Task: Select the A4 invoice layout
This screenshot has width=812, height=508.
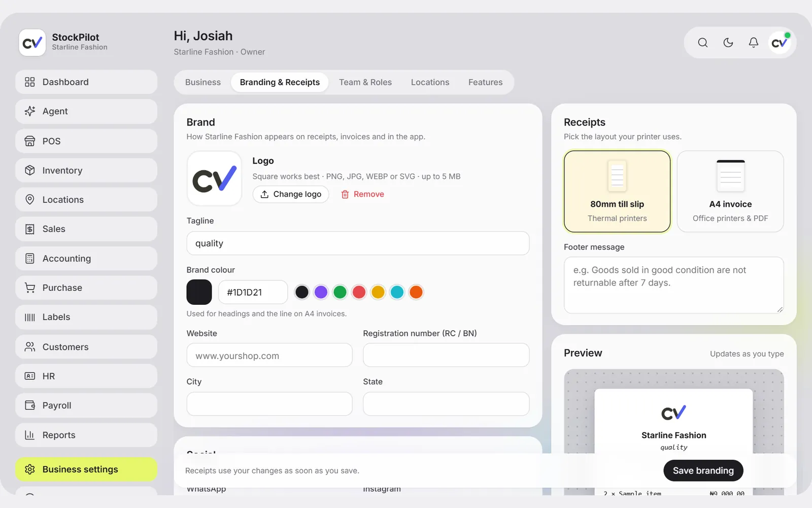Action: [730, 192]
